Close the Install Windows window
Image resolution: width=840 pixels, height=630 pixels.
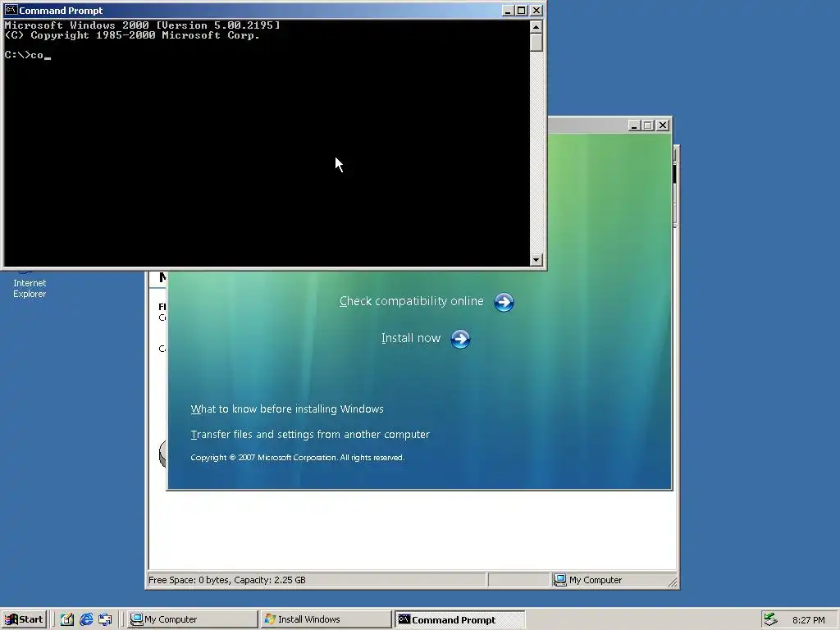click(x=663, y=126)
